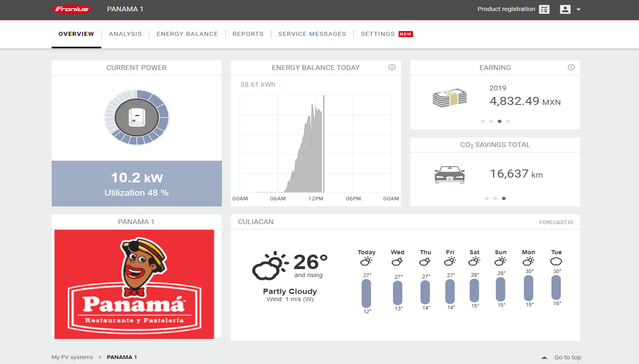Click the Fronius logo
The width and height of the screenshot is (639, 364).
71,9
